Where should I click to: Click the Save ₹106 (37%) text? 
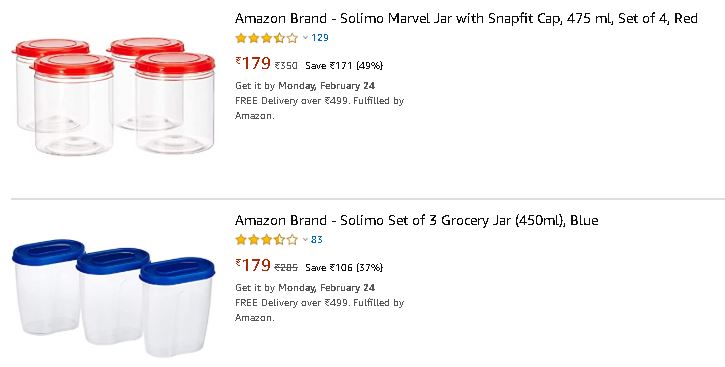(344, 267)
